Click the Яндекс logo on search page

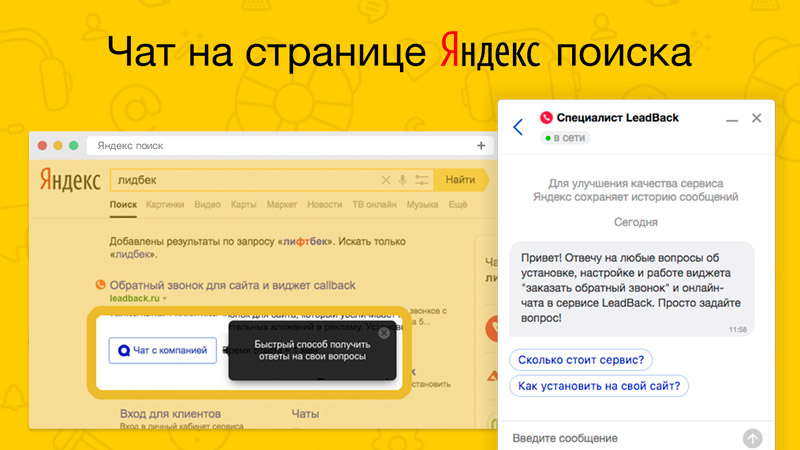pos(70,180)
